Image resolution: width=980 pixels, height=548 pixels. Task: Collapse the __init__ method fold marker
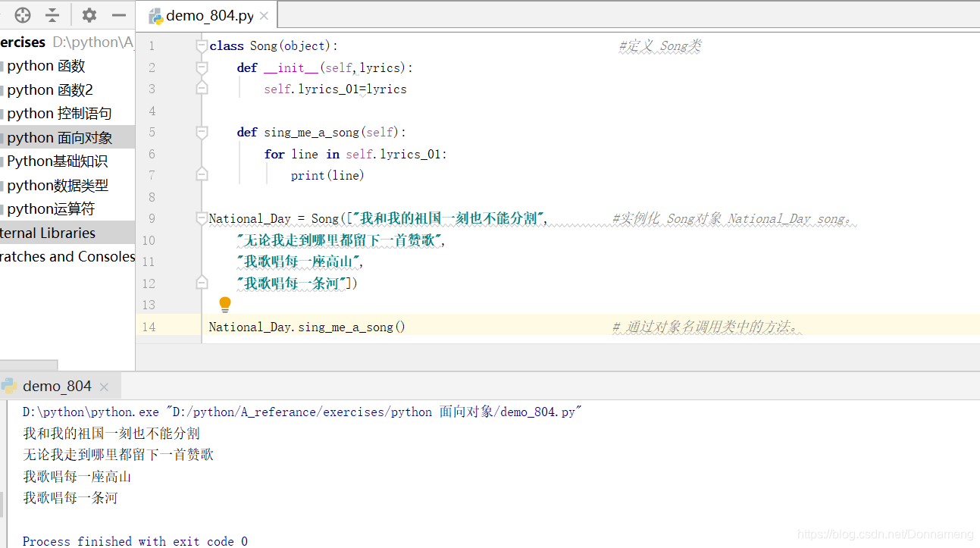202,67
